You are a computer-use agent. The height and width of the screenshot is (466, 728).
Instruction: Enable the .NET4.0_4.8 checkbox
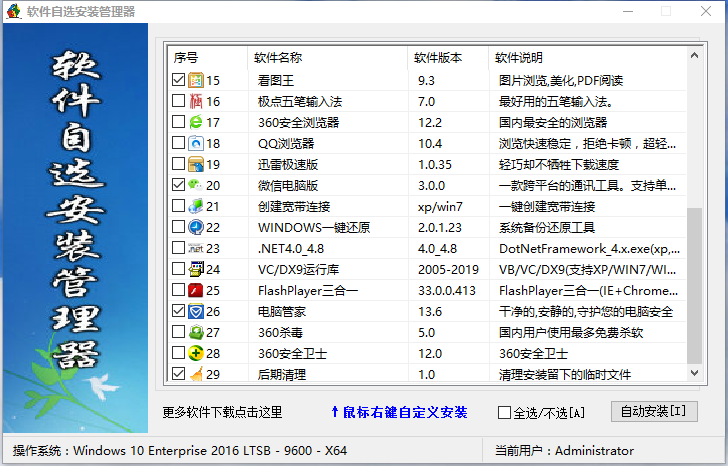(x=178, y=247)
